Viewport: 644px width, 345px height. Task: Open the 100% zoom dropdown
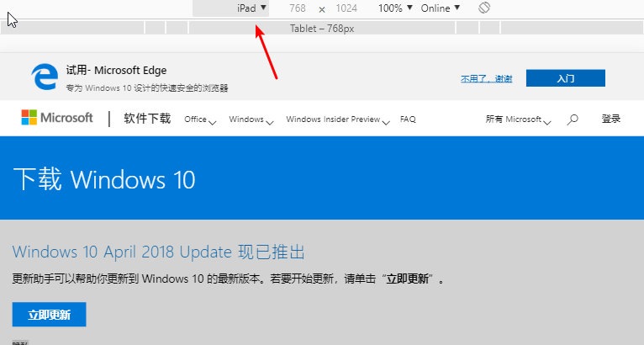395,8
